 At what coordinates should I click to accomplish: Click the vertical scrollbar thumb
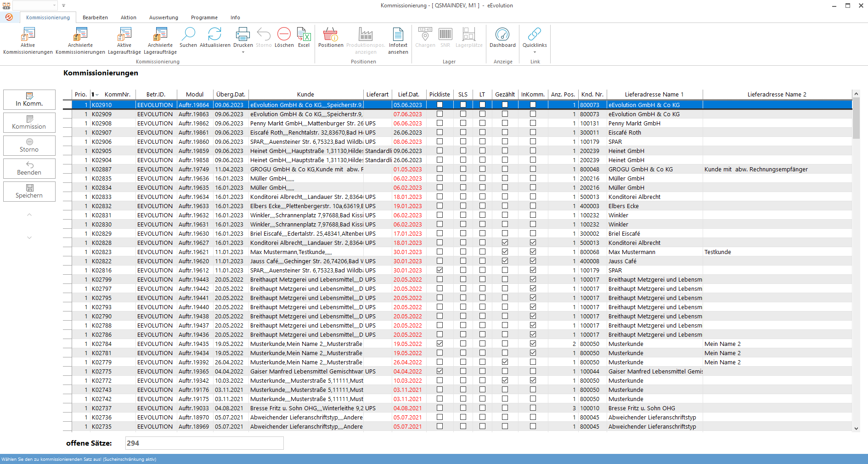[856, 118]
